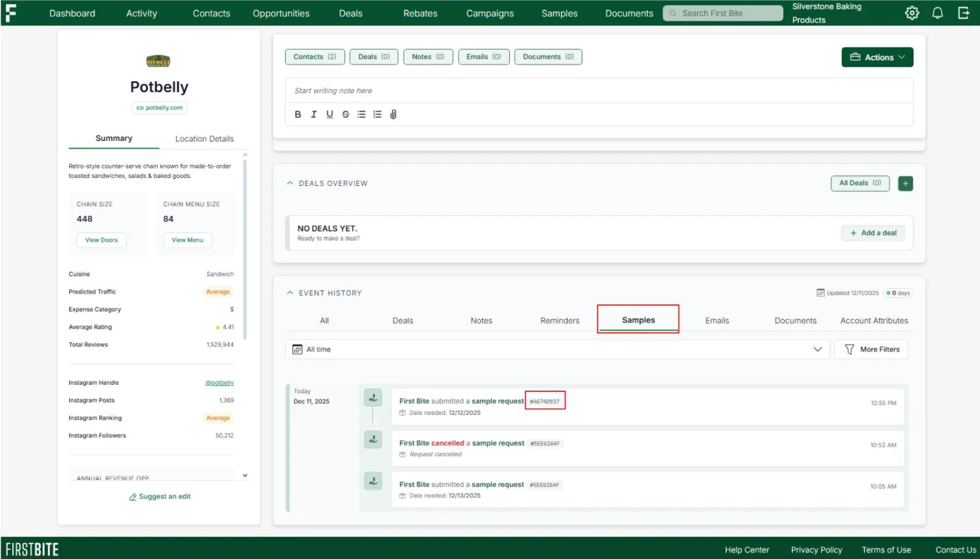Viewport: 980px width, 559px height.
Task: Switch to Deals tab in Event History
Action: click(x=403, y=321)
